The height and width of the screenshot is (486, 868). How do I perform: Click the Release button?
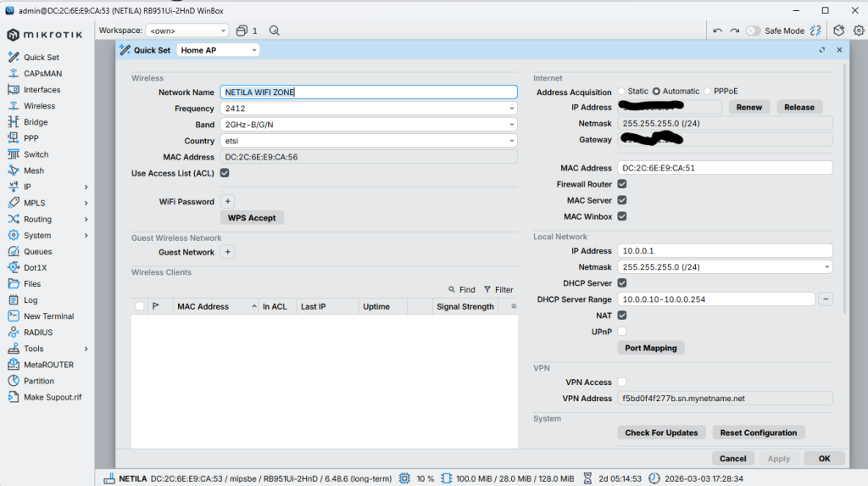point(799,107)
